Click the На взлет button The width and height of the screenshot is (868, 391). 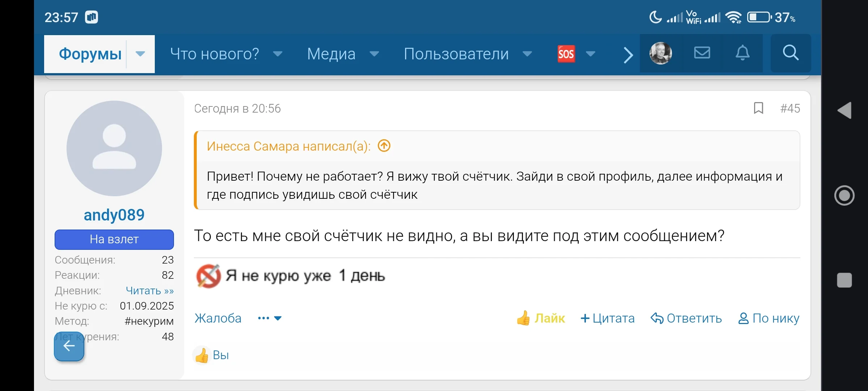click(114, 239)
